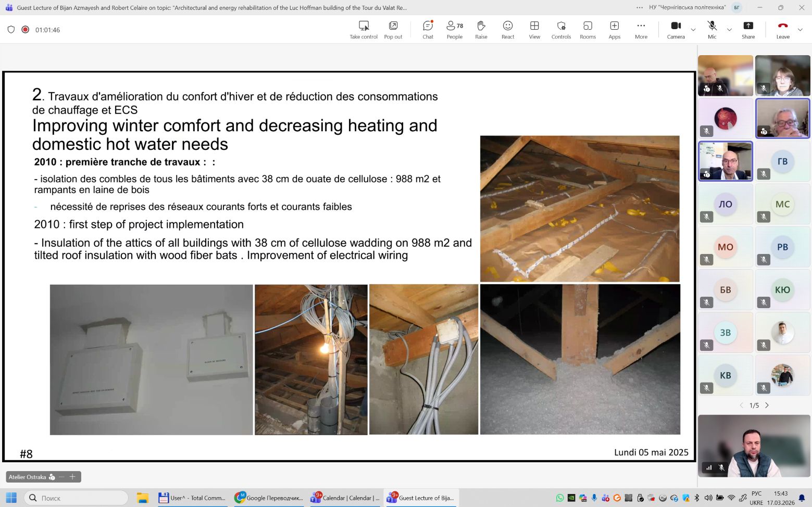Toggle the Camera on

[676, 30]
